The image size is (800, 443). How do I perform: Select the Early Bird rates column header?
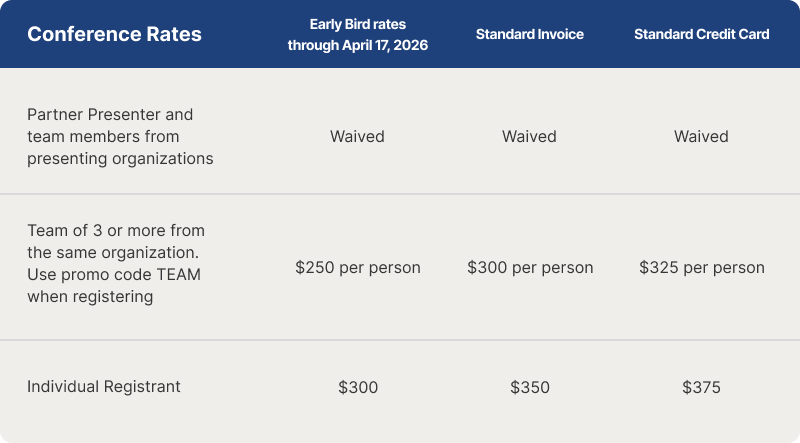(357, 24)
